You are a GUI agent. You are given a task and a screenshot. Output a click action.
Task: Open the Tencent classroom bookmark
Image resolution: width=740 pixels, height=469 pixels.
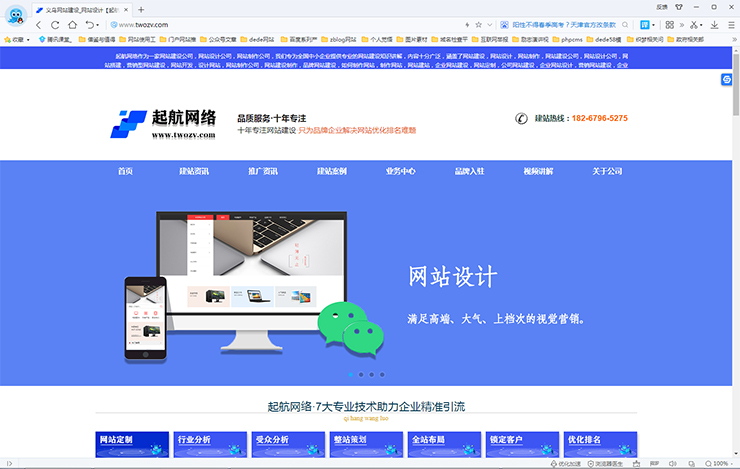click(x=55, y=40)
